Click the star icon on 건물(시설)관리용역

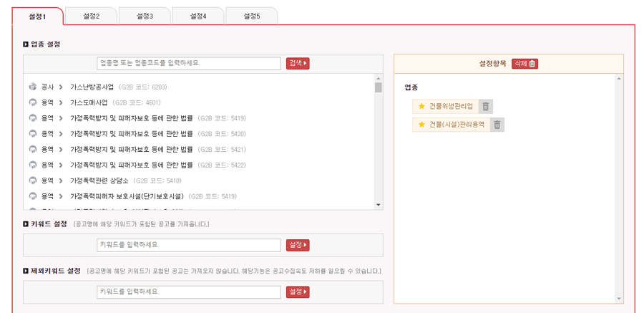[421, 125]
